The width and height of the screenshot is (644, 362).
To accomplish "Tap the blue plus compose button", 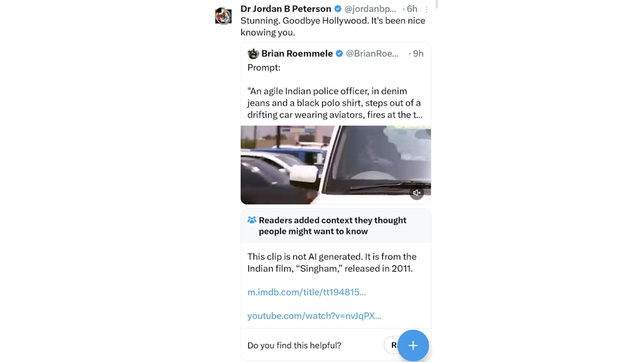I will 413,345.
